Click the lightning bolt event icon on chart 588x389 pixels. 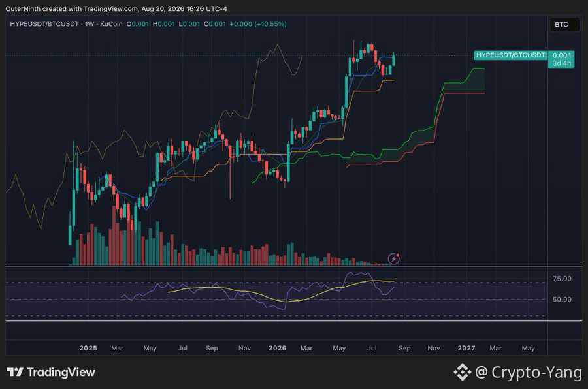[393, 258]
